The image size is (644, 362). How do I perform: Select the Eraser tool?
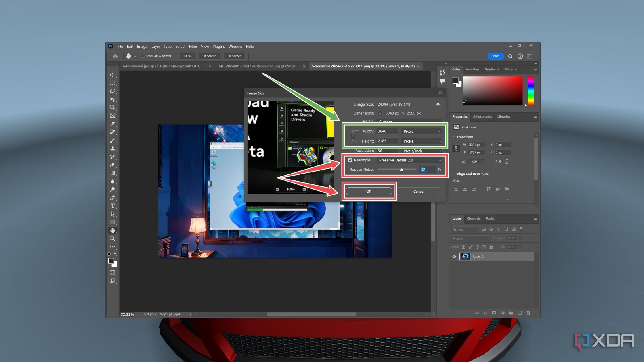(x=112, y=165)
